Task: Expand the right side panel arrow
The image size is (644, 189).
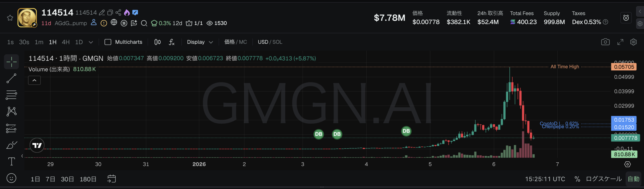Action: click(640, 12)
